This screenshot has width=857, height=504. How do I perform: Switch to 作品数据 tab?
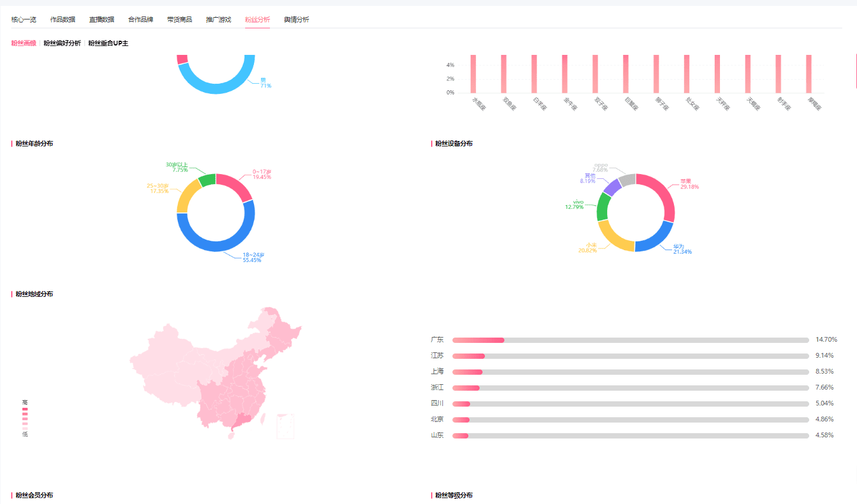click(63, 19)
